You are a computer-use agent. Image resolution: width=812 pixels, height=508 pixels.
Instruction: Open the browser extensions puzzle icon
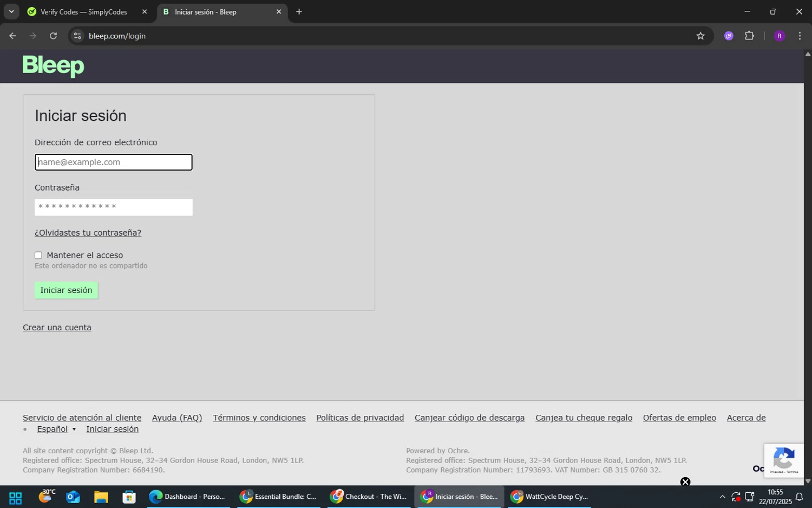coord(749,36)
